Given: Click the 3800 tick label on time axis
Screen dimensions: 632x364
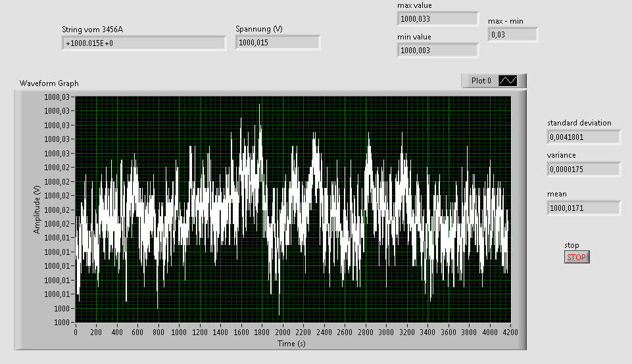Looking at the screenshot, I should coord(469,332).
